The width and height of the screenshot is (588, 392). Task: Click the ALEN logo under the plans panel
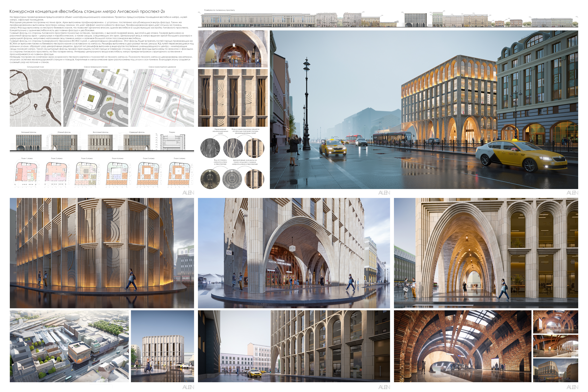[188, 193]
